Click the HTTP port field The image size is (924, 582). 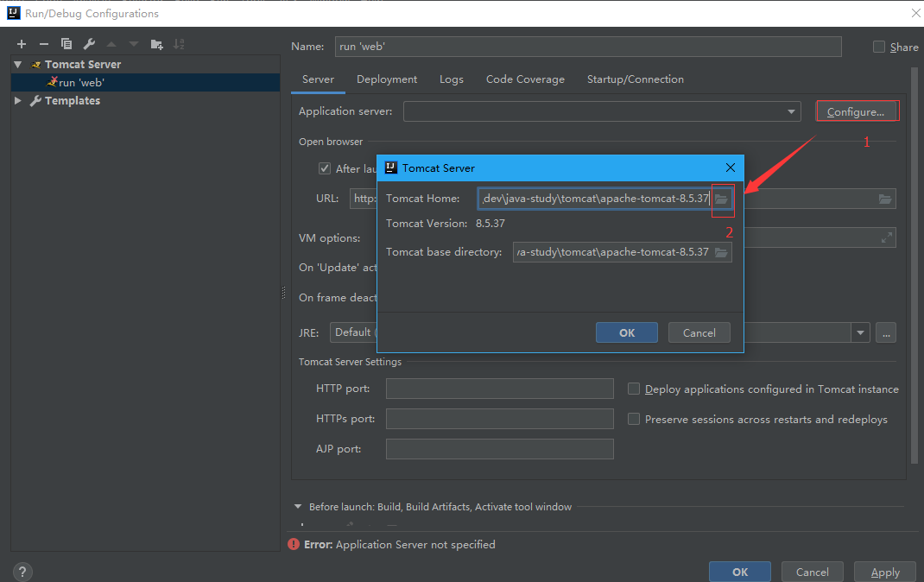pos(500,389)
